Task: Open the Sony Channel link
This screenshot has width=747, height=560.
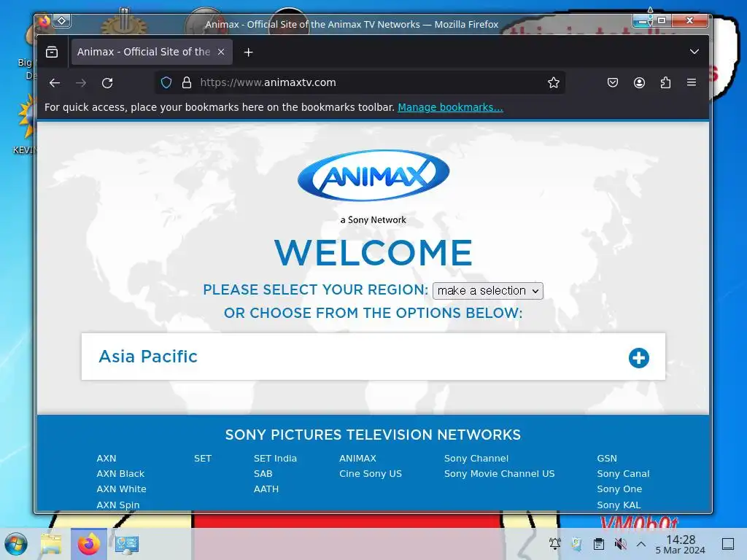Action: [476, 458]
